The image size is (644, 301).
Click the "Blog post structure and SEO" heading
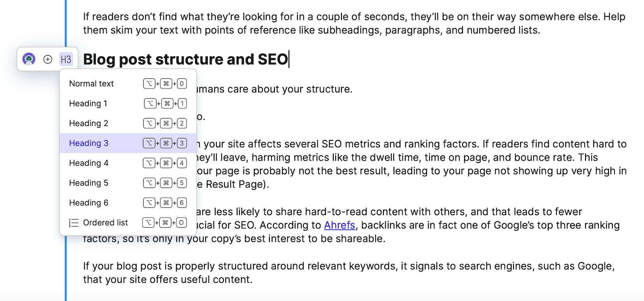pyautogui.click(x=185, y=59)
